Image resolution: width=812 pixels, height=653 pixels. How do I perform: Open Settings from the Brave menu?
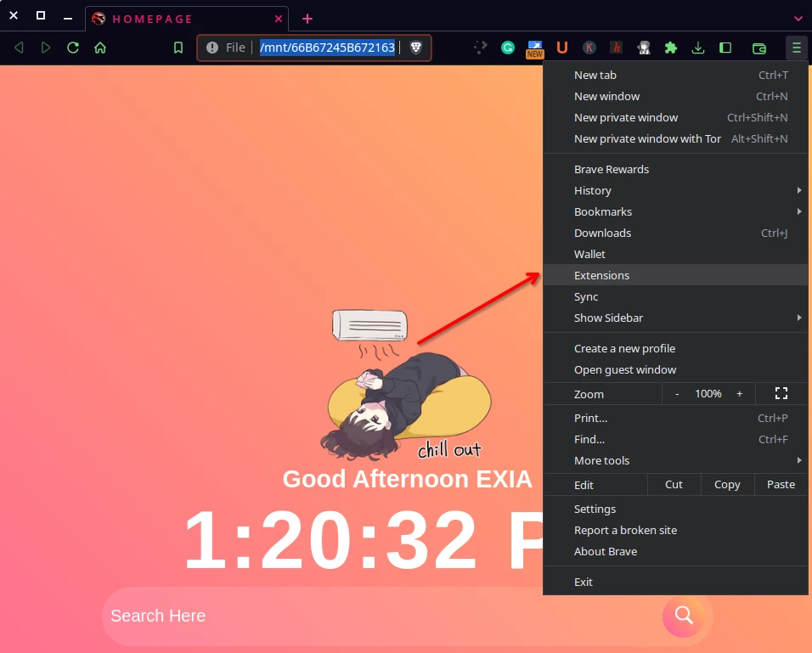point(595,509)
